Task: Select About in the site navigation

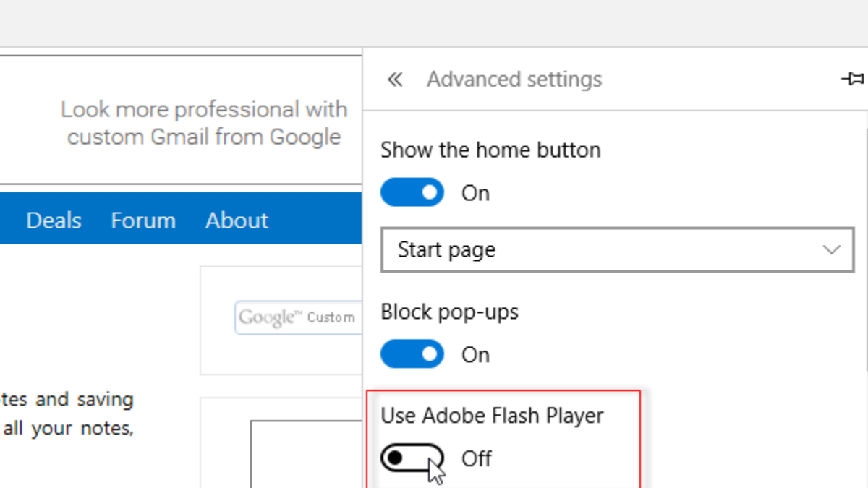Action: (x=237, y=221)
